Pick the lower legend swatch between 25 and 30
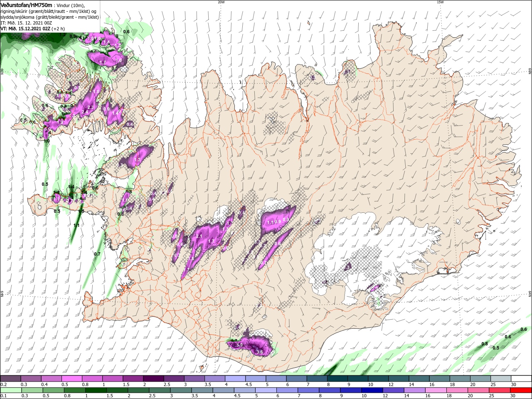The width and height of the screenshot is (532, 399). pos(500,390)
